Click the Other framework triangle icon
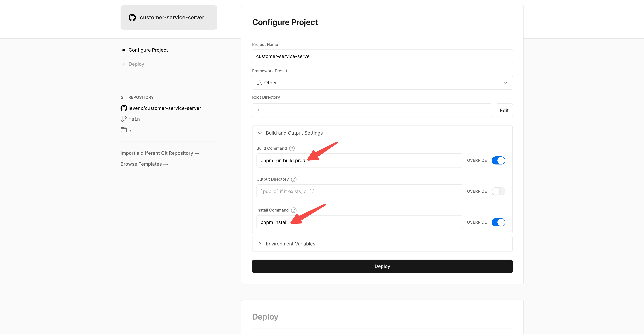This screenshot has width=644, height=334. coord(260,83)
